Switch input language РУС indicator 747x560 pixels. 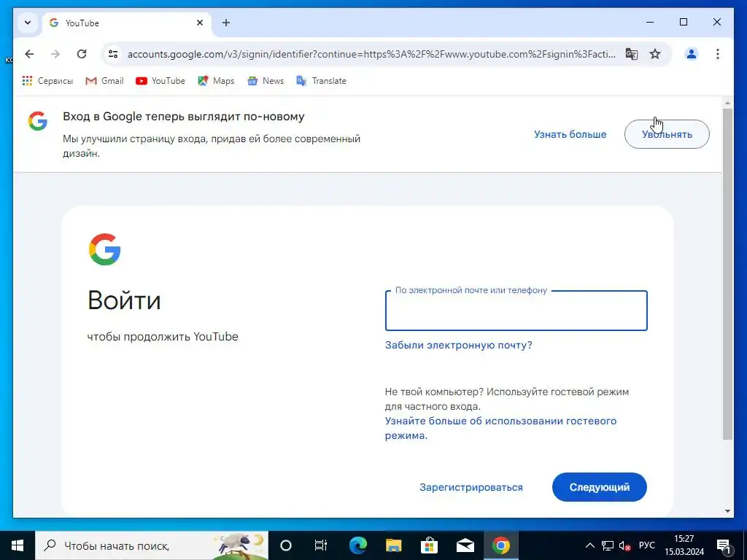(646, 545)
